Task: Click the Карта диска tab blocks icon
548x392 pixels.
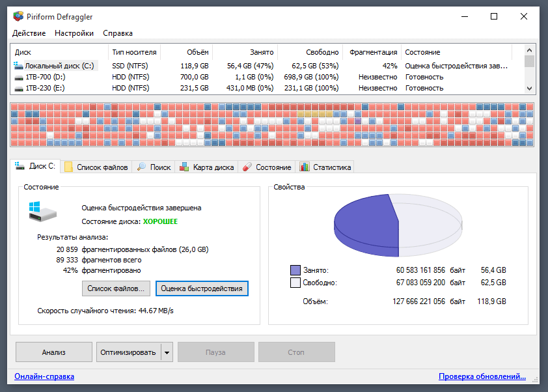Action: click(184, 167)
